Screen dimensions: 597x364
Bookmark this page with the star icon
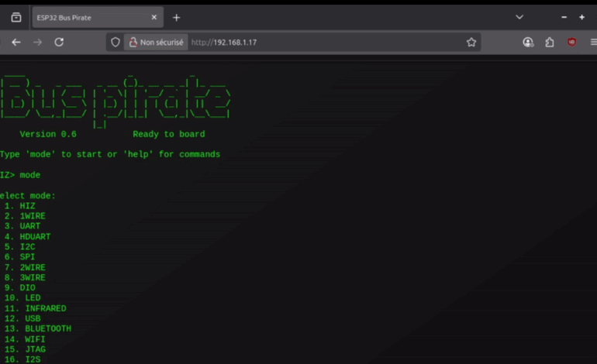click(471, 43)
